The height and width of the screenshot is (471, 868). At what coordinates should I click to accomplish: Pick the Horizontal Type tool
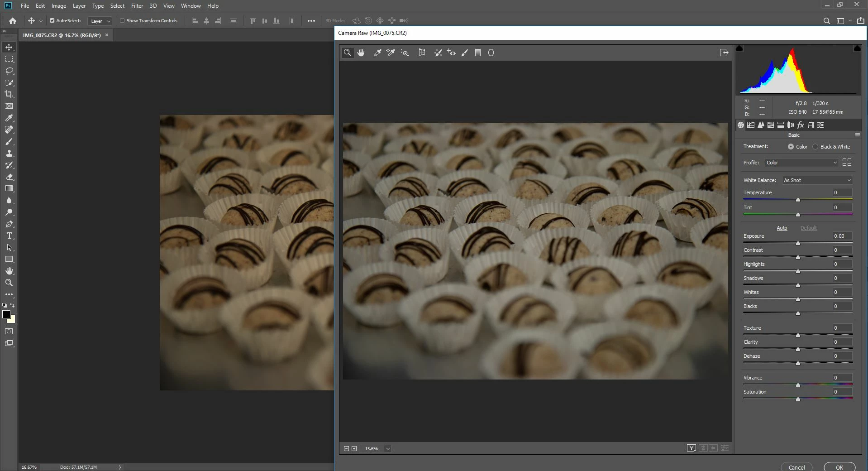click(x=9, y=236)
